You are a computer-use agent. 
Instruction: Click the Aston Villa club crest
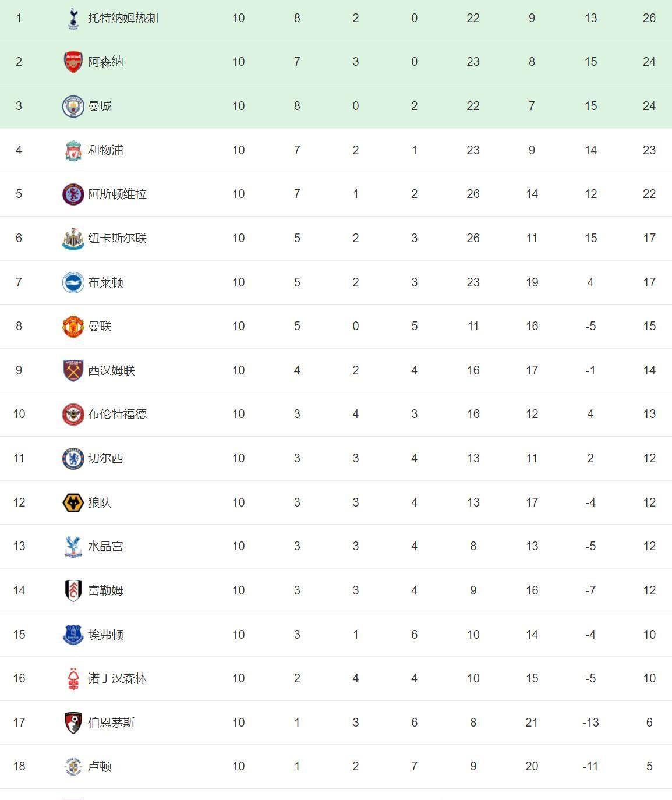[73, 194]
